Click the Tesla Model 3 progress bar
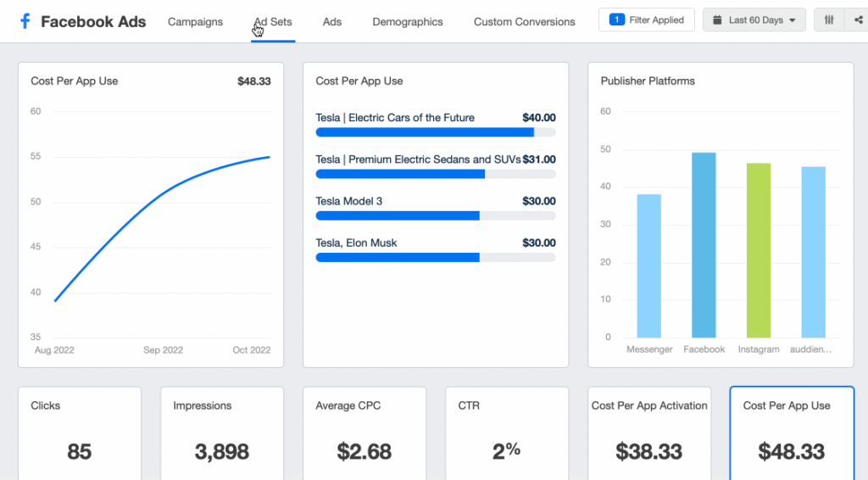The width and height of the screenshot is (868, 480). [x=436, y=216]
